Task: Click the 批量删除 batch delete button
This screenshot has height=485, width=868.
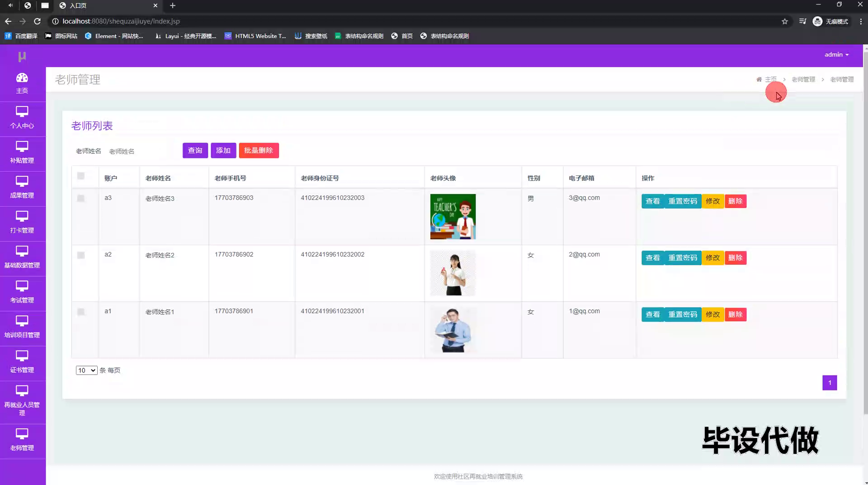Action: 259,150
